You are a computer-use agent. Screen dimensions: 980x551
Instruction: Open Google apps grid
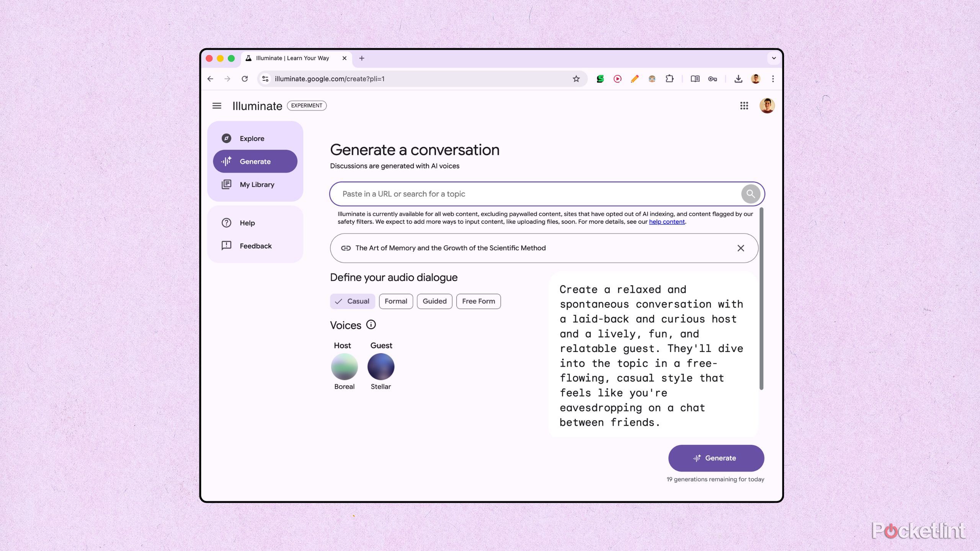click(x=744, y=106)
